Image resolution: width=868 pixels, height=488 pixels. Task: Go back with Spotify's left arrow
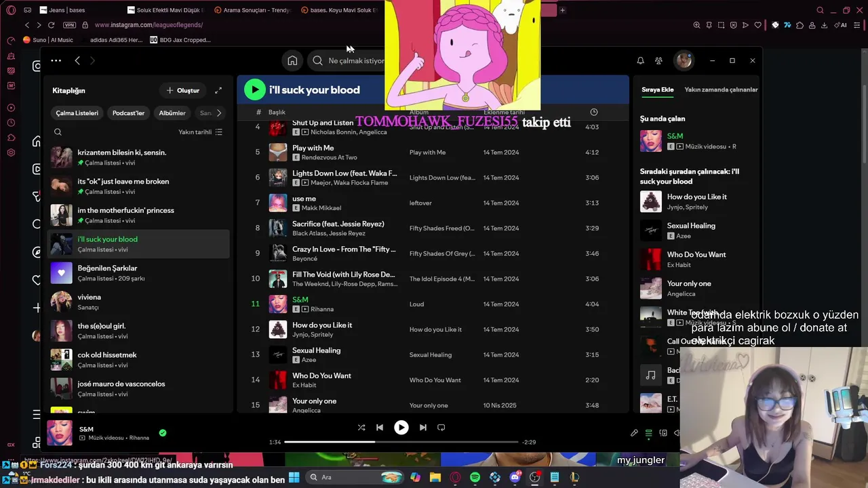point(77,60)
